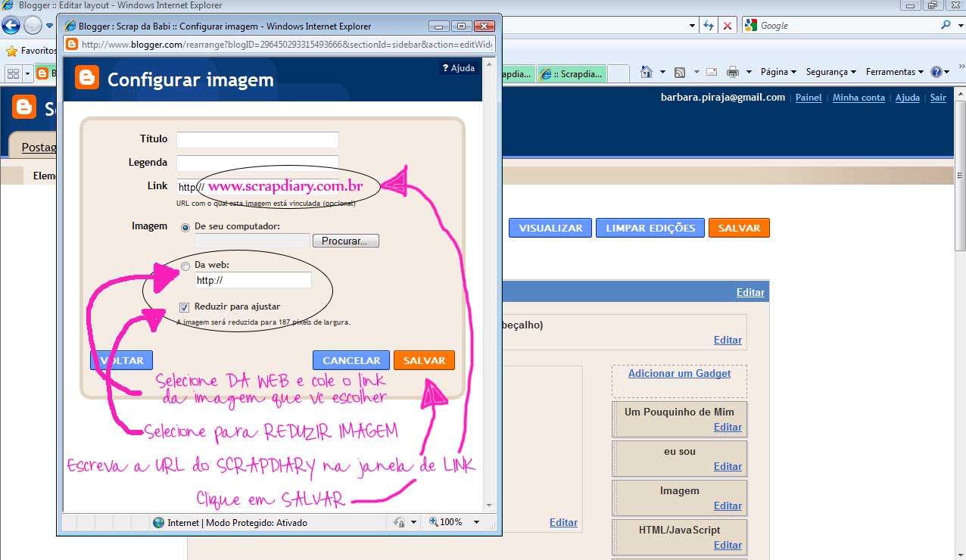Click the Google search provider icon
Image resolution: width=966 pixels, height=560 pixels.
(x=751, y=25)
